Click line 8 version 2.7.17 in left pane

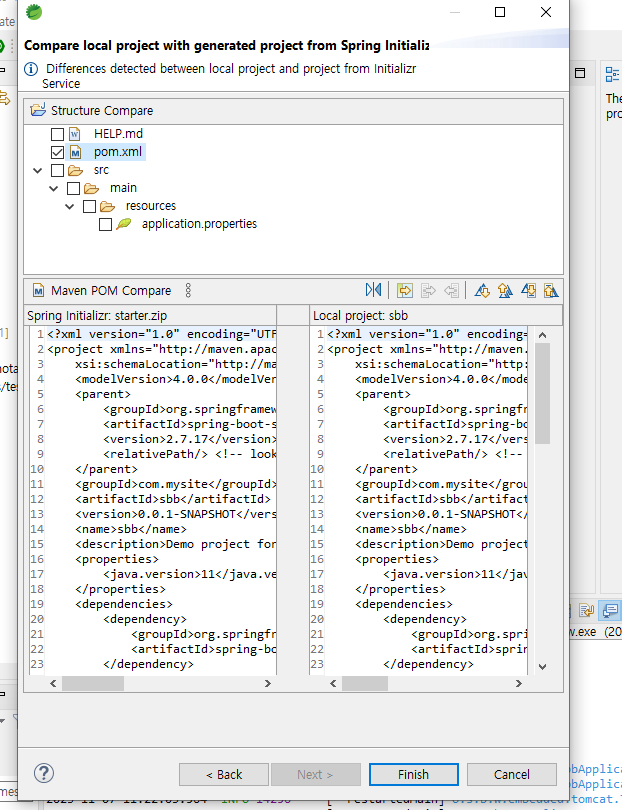(x=189, y=439)
